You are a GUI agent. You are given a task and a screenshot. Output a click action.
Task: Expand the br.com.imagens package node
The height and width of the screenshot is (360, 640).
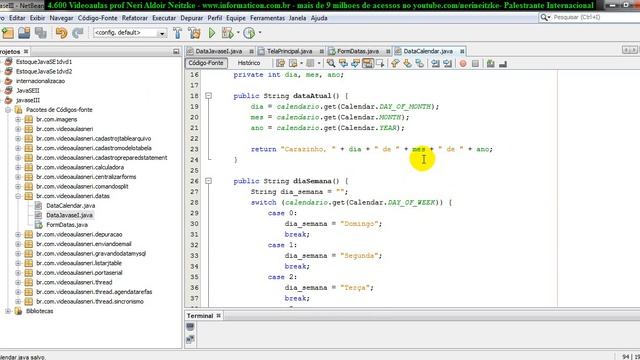(18, 120)
